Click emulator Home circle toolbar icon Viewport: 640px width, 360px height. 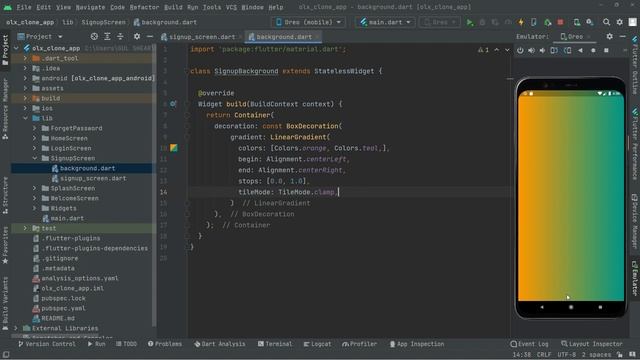(x=593, y=51)
